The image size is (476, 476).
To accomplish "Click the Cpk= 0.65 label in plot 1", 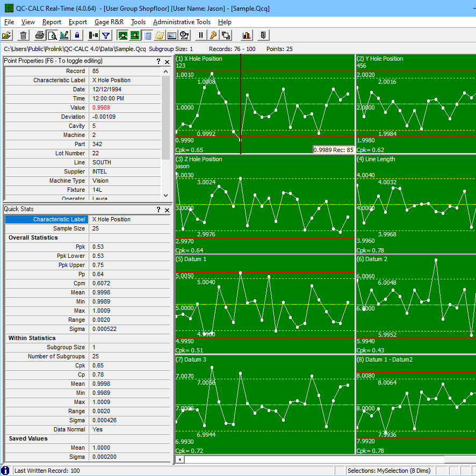I will point(189,150).
